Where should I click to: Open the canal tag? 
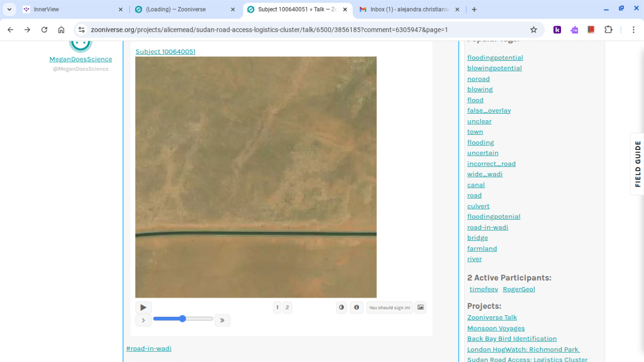476,185
